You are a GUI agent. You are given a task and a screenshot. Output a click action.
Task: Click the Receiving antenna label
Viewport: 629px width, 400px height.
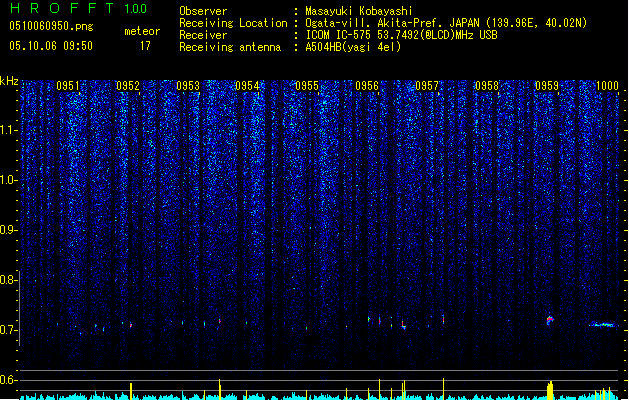[230, 47]
